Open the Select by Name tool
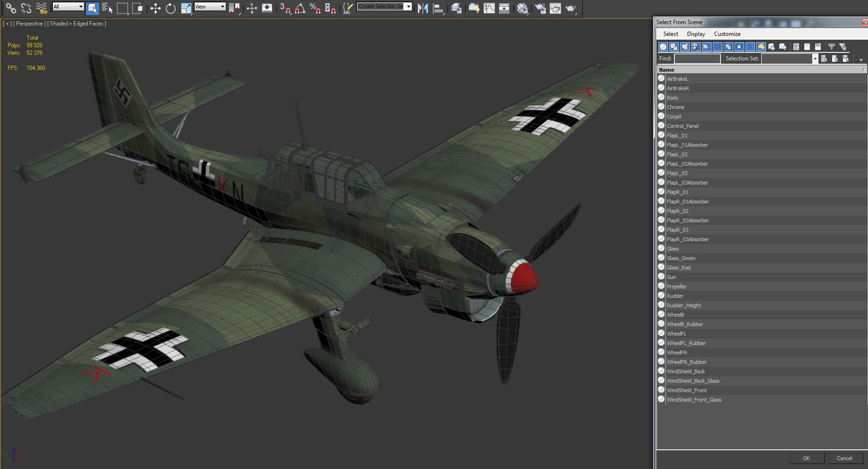Screen dimensions: 868x469 (107, 8)
